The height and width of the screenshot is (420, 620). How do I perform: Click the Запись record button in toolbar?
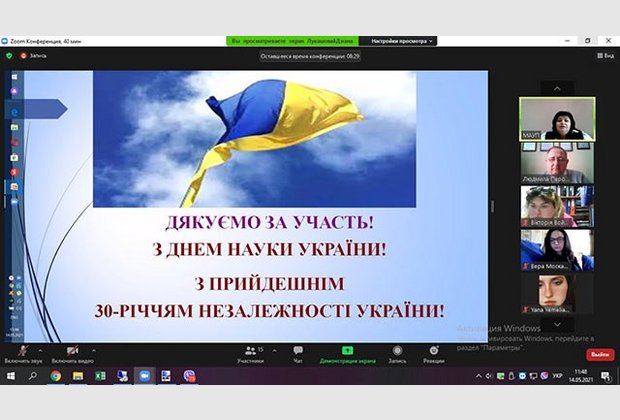(397, 353)
